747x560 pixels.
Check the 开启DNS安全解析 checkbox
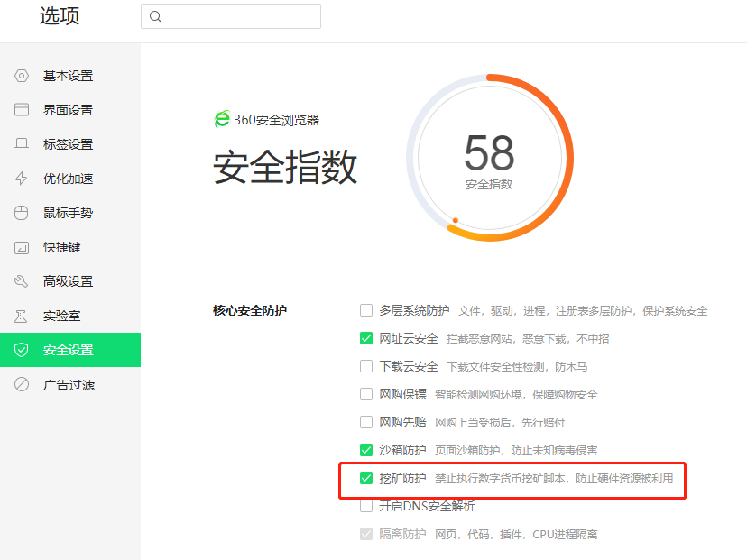coord(366,506)
